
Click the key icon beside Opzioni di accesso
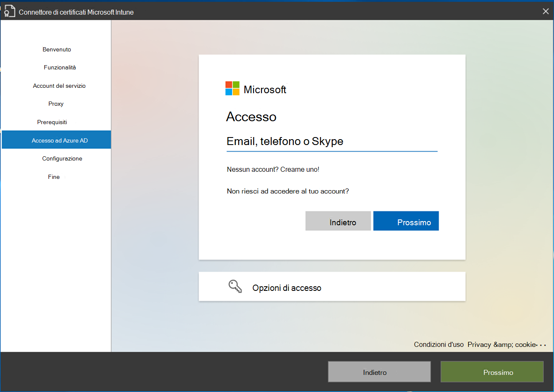coord(235,286)
